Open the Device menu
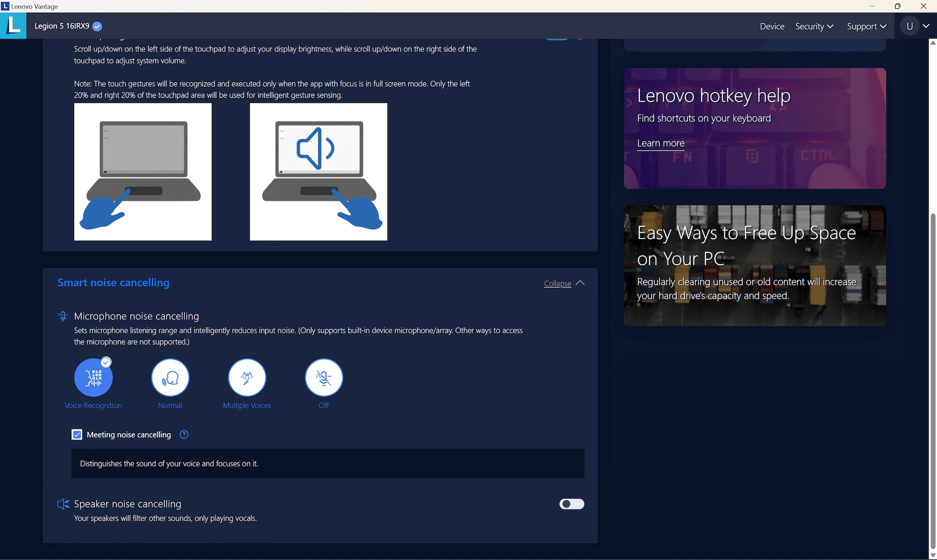 [772, 26]
